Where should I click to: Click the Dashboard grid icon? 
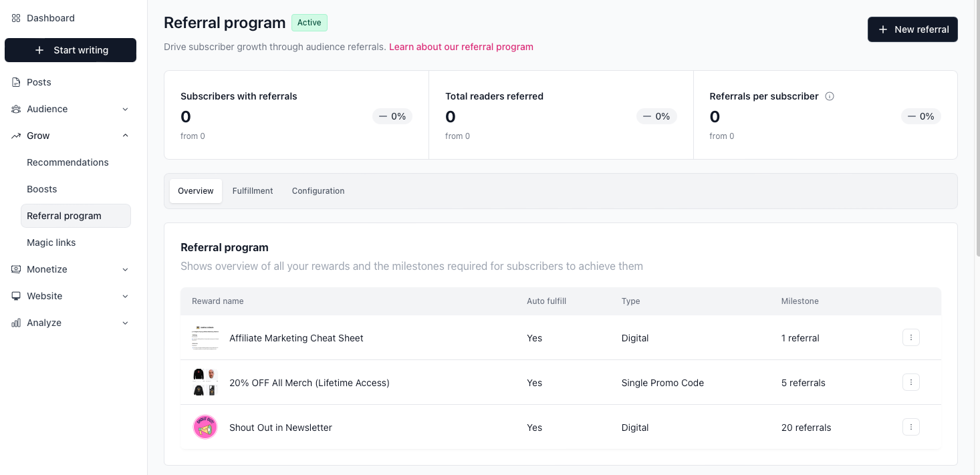click(16, 18)
